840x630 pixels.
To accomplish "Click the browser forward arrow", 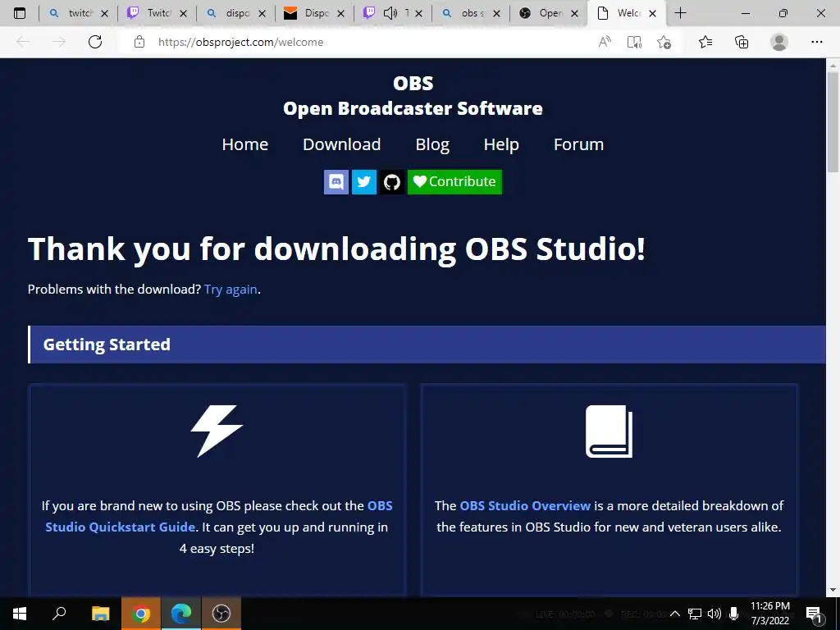I will click(x=59, y=42).
